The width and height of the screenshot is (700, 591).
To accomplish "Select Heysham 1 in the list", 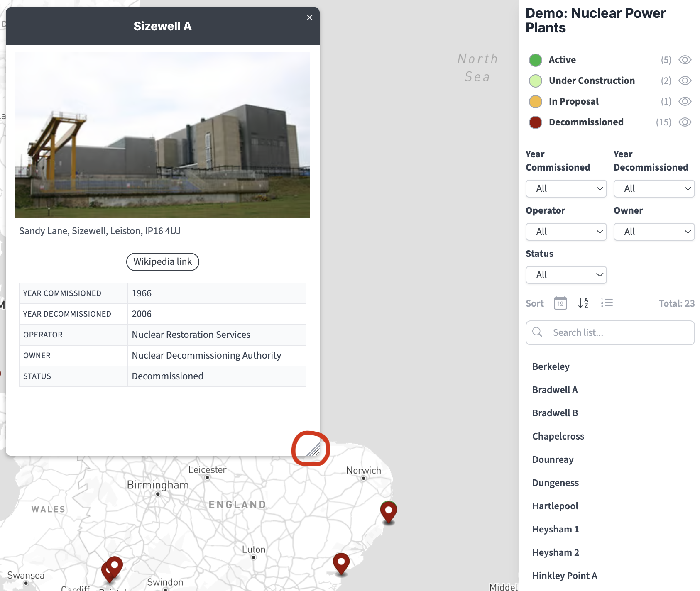I will pos(555,529).
